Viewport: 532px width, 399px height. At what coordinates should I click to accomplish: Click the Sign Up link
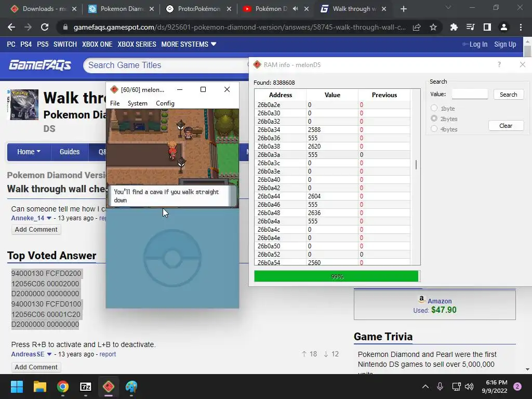coord(505,44)
